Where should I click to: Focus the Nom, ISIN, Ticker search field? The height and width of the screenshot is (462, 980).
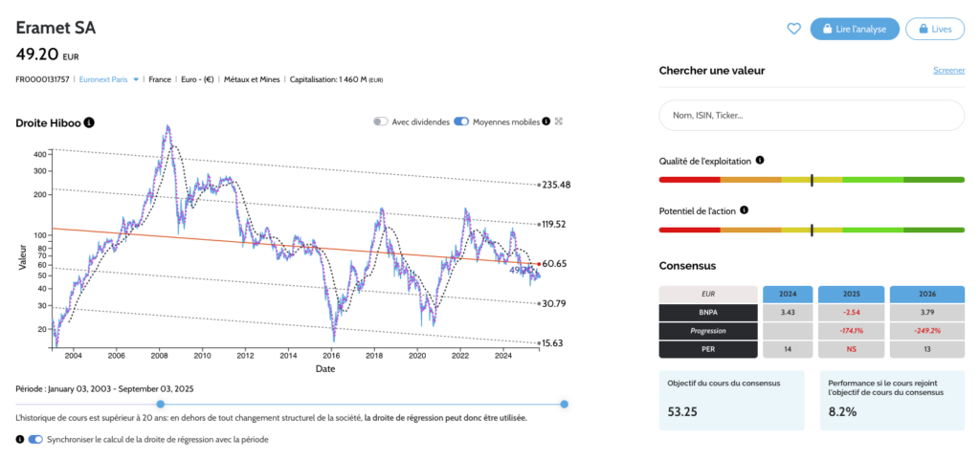pos(811,115)
